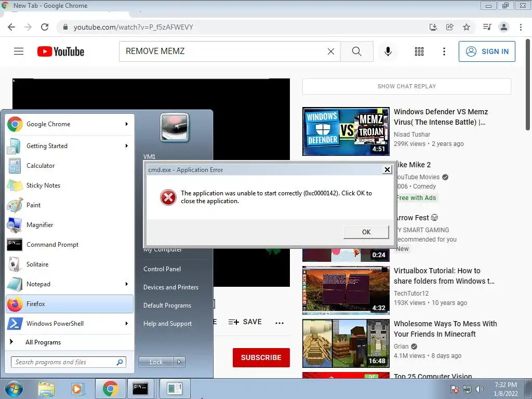Open Action Center flag in tray
Image resolution: width=532 pixels, height=399 pixels.
tap(455, 389)
